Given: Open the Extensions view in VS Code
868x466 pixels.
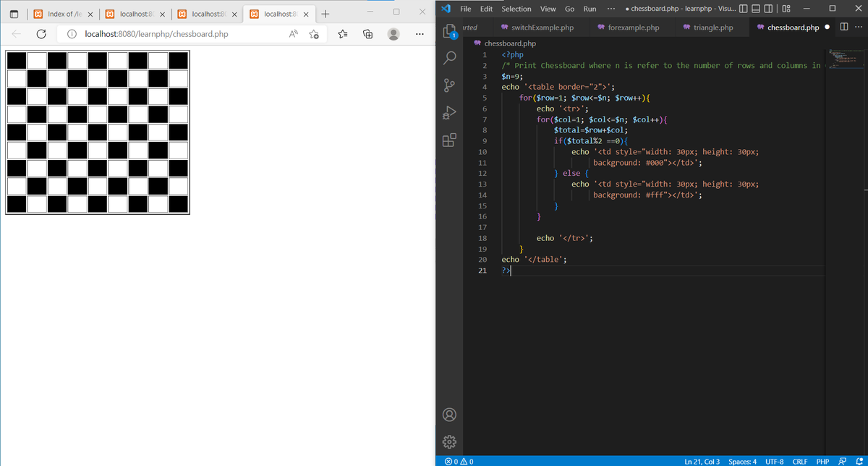Looking at the screenshot, I should click(x=449, y=140).
